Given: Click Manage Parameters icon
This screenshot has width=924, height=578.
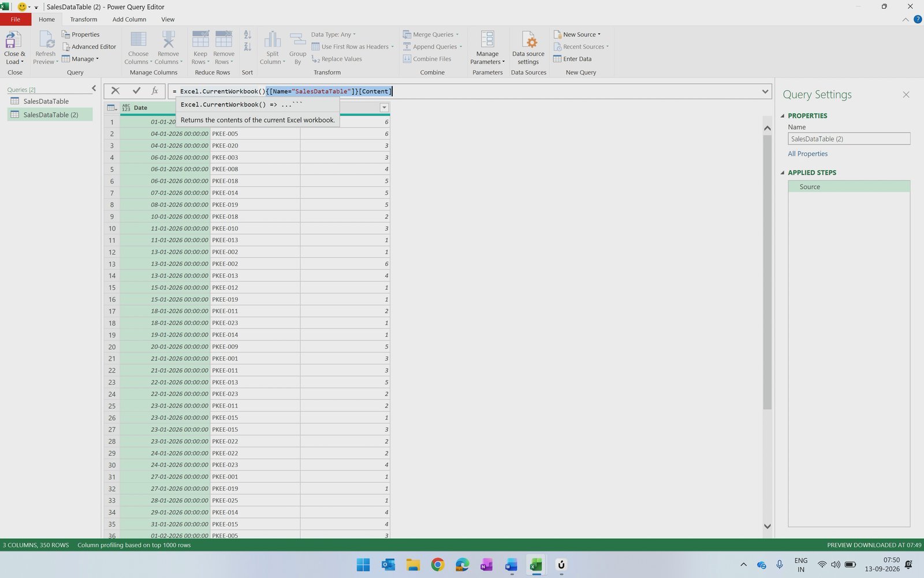Looking at the screenshot, I should [487, 39].
